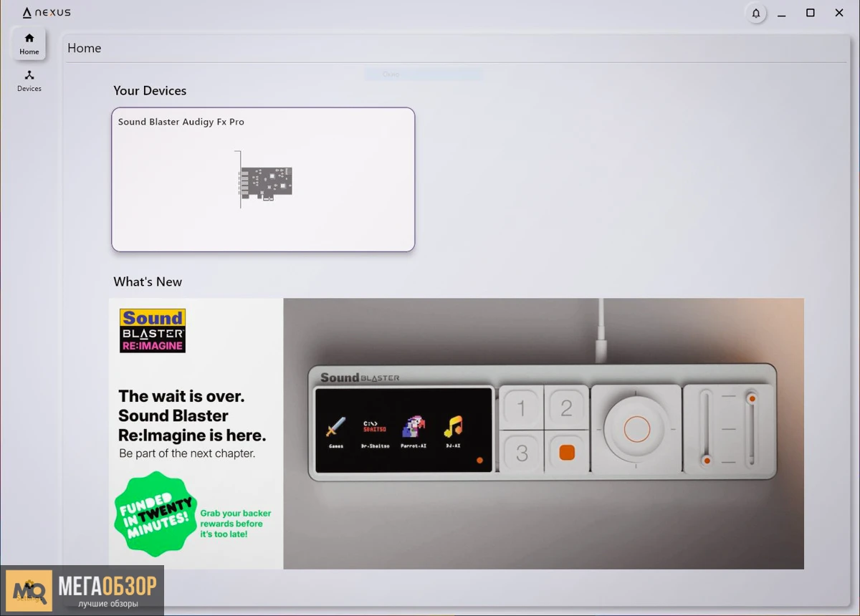The height and width of the screenshot is (616, 860).
Task: Click the 'What's New' heading
Action: pyautogui.click(x=148, y=281)
